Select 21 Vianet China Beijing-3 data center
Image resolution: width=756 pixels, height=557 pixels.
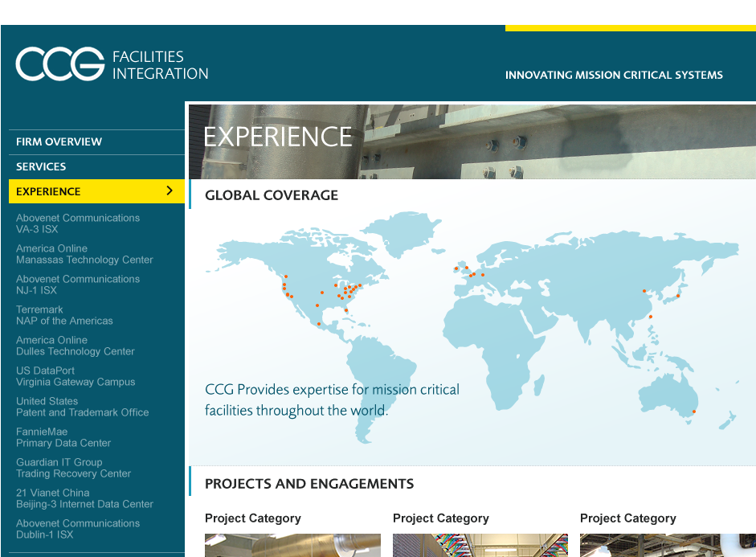[x=84, y=498]
